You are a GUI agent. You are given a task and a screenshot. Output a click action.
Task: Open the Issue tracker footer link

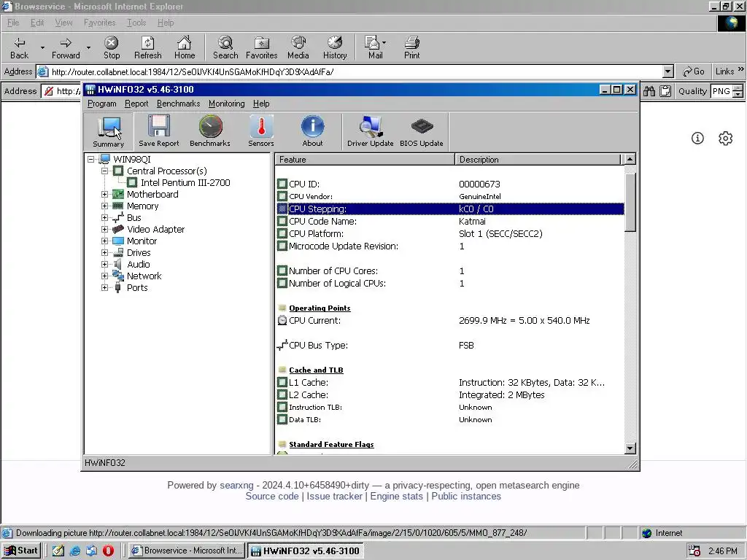coord(334,496)
